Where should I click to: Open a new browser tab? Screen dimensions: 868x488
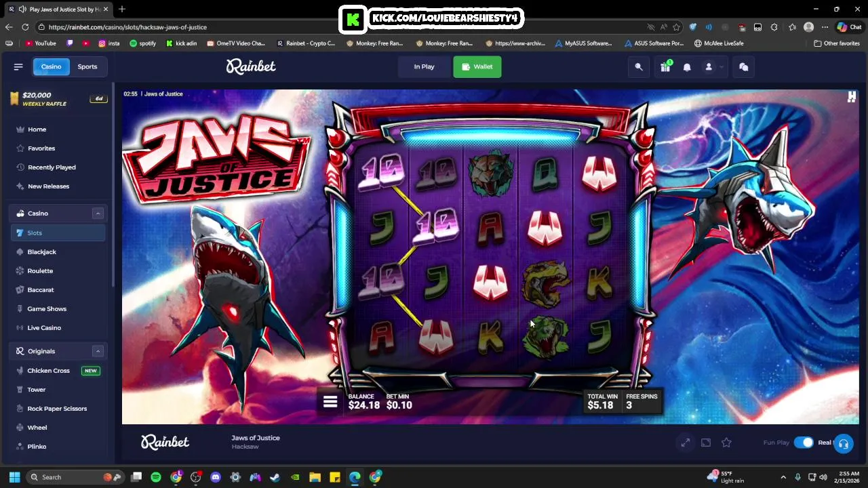coord(122,9)
